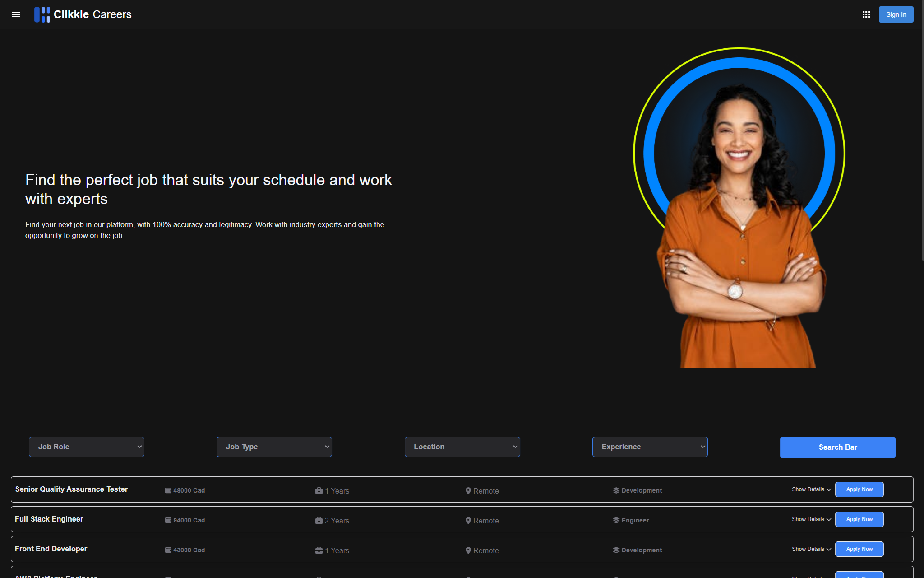Open the hamburger navigation menu

(16, 14)
